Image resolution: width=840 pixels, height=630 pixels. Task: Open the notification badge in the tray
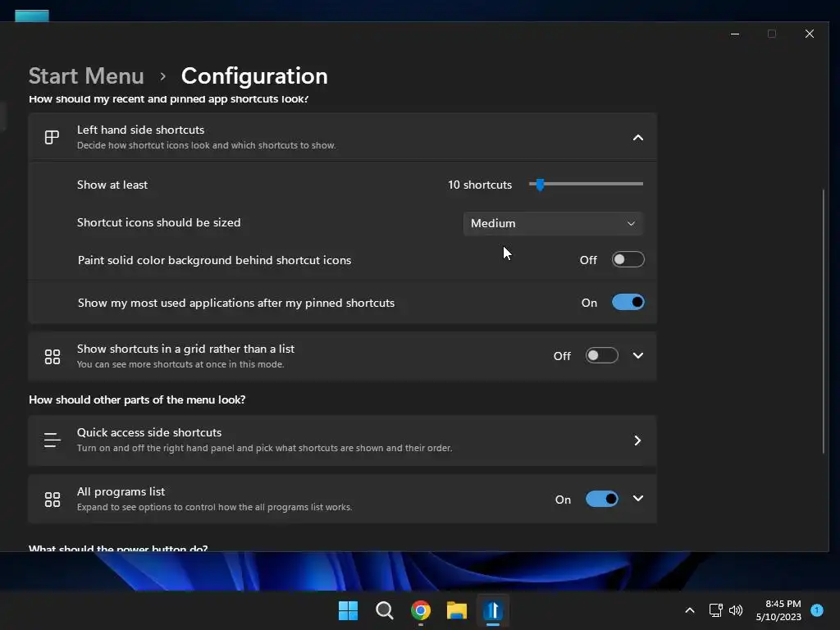click(817, 609)
